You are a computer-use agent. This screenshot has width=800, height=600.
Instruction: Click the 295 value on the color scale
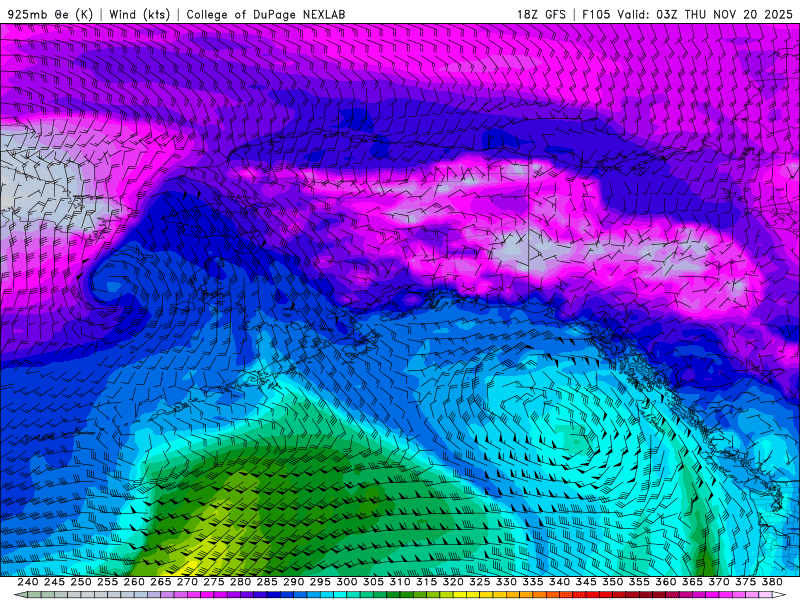320,582
